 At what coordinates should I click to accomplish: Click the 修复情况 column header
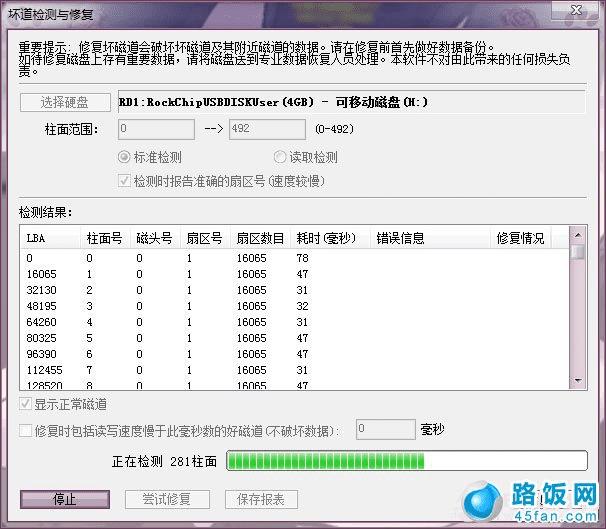tap(520, 238)
